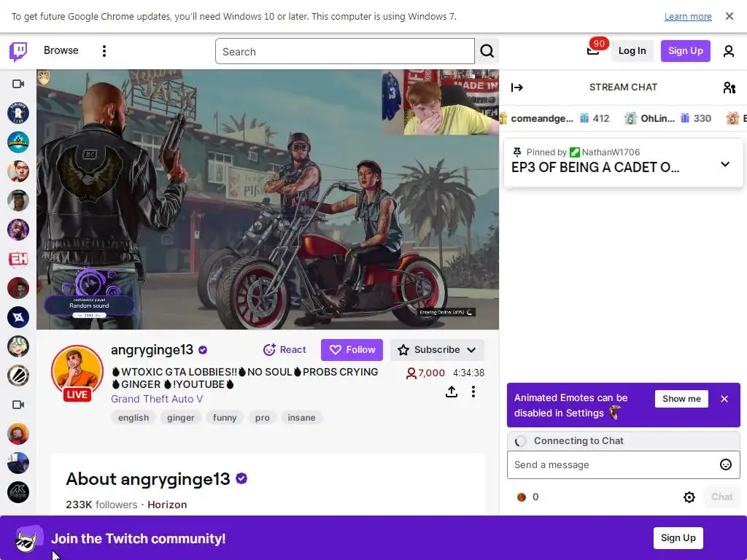Click the stream video player

(268, 199)
